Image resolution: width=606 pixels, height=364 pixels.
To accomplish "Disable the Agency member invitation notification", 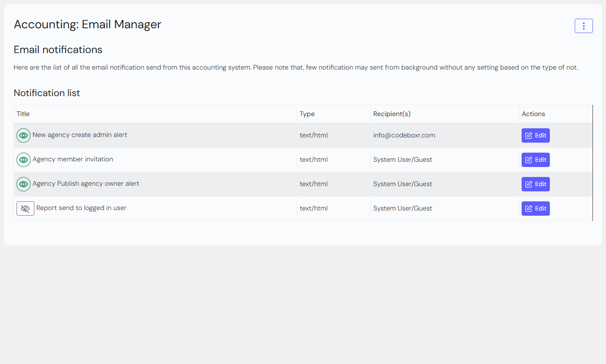I will point(23,160).
